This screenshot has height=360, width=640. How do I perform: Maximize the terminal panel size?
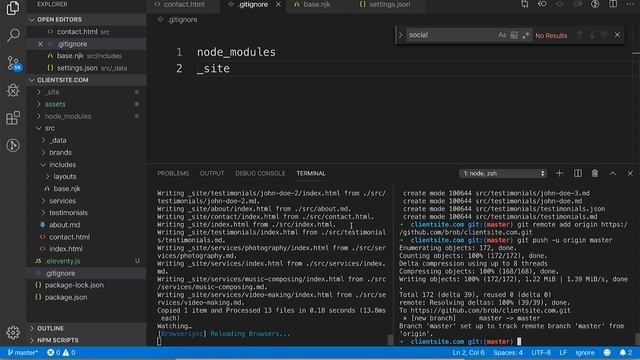tap(613, 173)
